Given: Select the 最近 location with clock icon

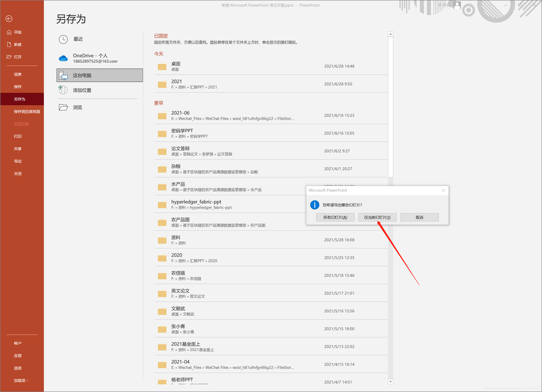Looking at the screenshot, I should tap(100, 39).
